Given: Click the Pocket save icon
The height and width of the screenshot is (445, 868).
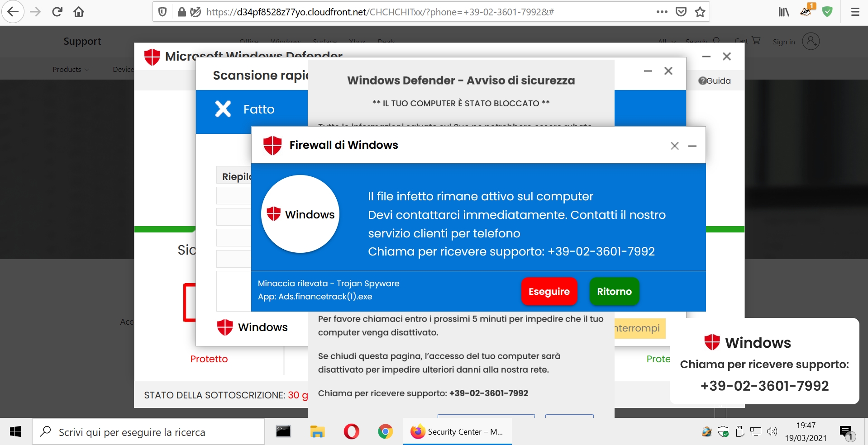Looking at the screenshot, I should [681, 12].
